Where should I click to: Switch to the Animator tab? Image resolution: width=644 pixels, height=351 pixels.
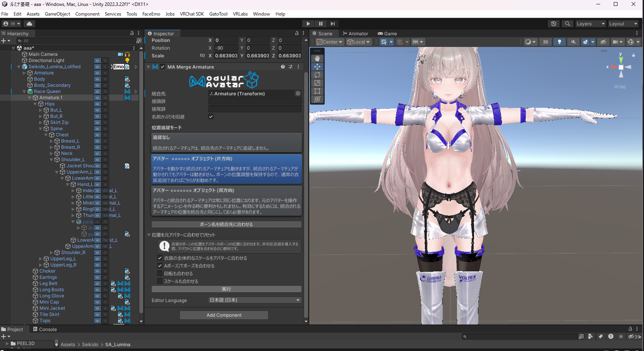tap(355, 34)
